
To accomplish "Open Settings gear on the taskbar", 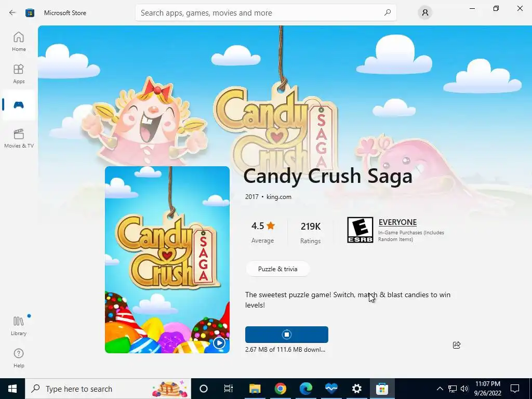I will click(x=356, y=389).
